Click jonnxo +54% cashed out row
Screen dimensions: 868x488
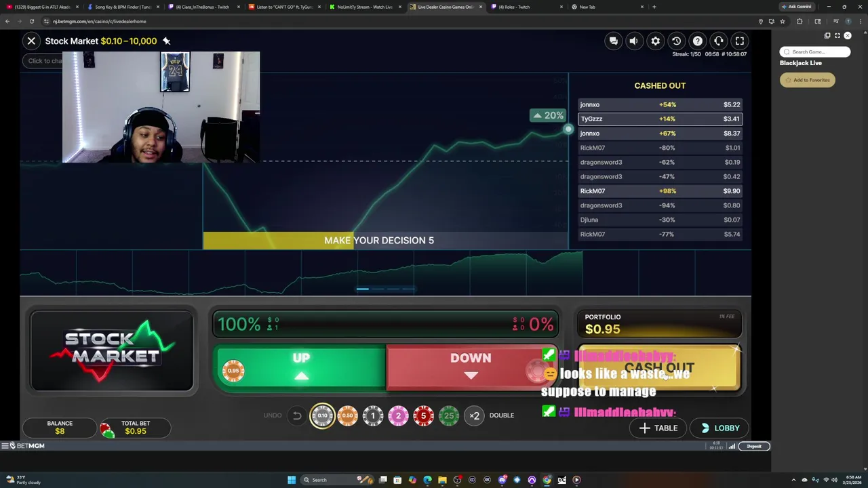click(660, 104)
